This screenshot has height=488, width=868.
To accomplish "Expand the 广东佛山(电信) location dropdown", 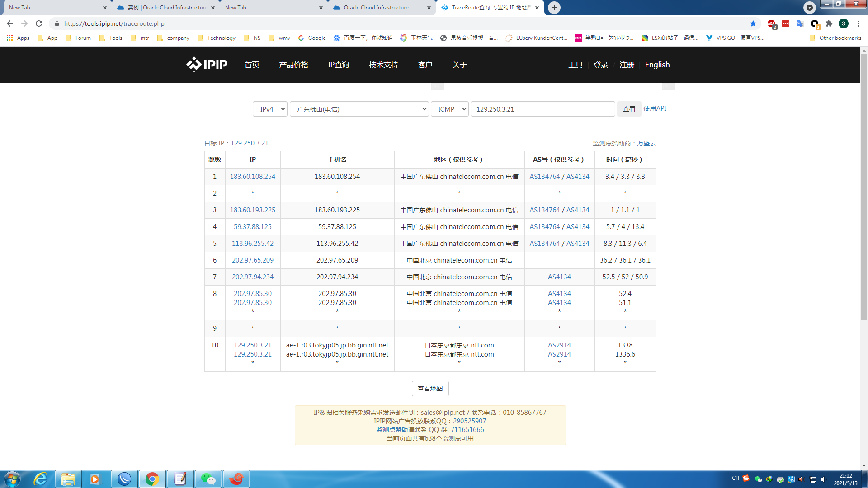I will pyautogui.click(x=359, y=109).
